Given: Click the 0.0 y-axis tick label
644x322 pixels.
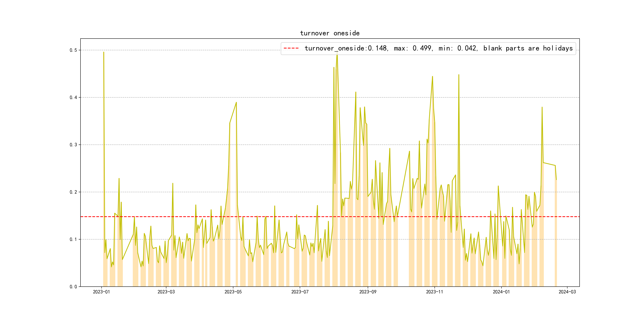Looking at the screenshot, I should point(73,287).
